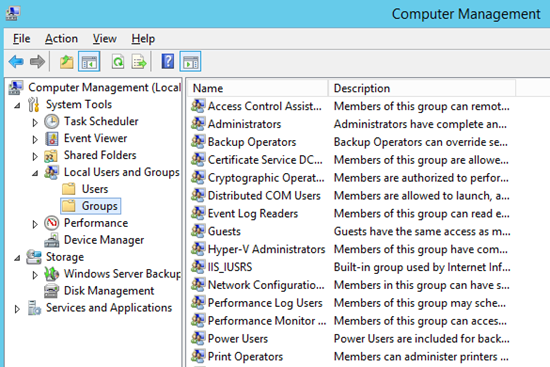Toggle Show/Hide Console Tree toolbar icon
This screenshot has width=550, height=367.
(89, 62)
